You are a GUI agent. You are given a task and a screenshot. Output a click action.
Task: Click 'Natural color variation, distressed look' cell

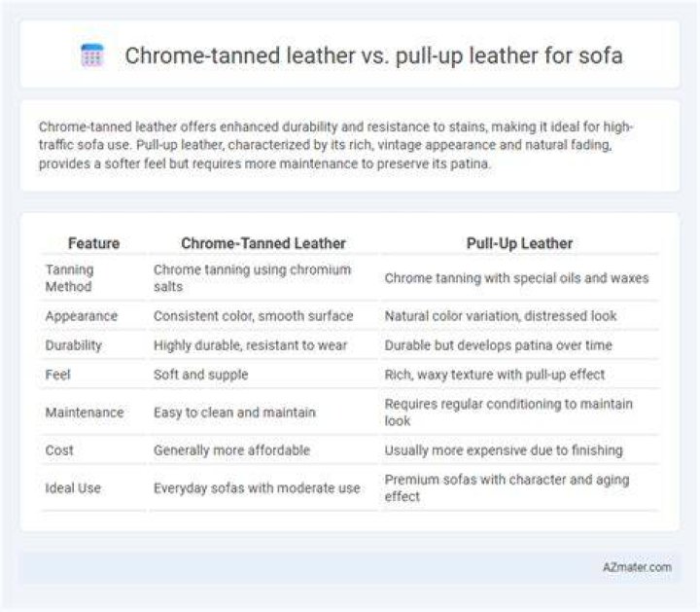[501, 316]
